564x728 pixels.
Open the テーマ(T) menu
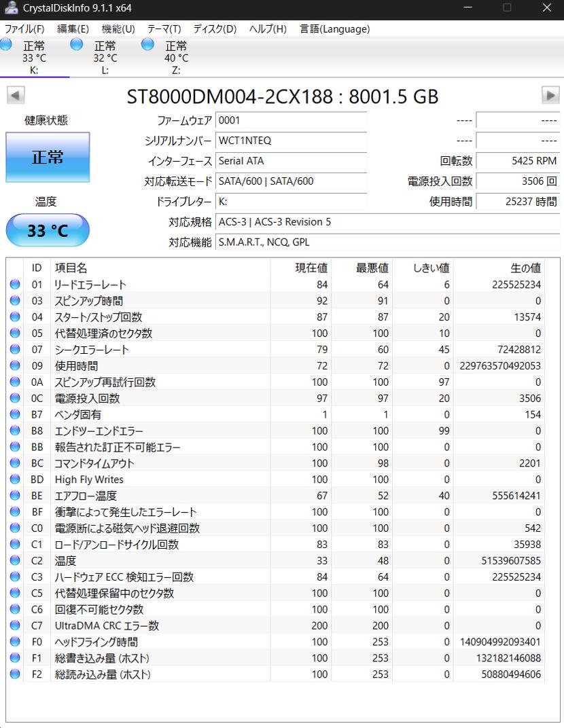[164, 29]
